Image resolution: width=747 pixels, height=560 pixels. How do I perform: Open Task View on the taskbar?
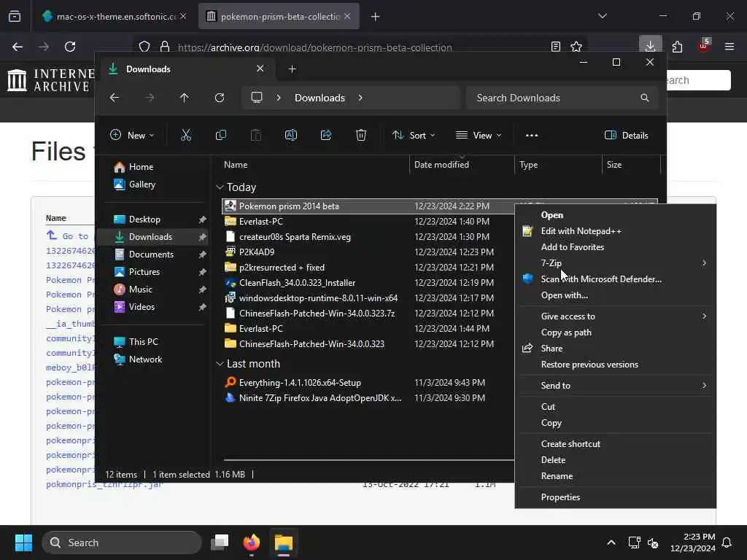click(x=220, y=542)
